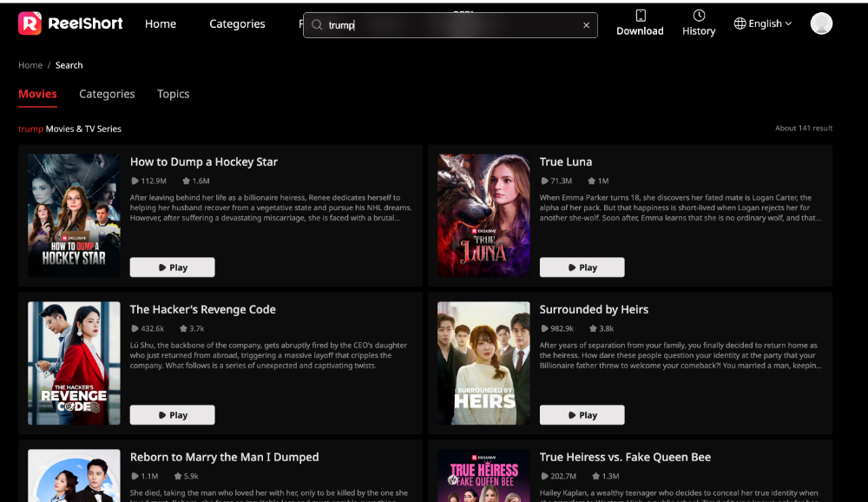The image size is (868, 502).
Task: Click Reborn to Marry the Man I Dumped title
Action: [x=224, y=457]
